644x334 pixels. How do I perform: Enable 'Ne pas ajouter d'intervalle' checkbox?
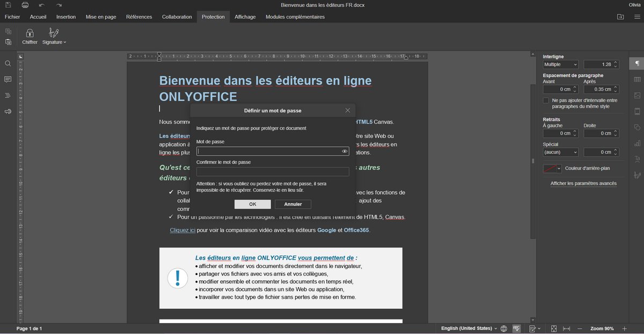[x=546, y=100]
